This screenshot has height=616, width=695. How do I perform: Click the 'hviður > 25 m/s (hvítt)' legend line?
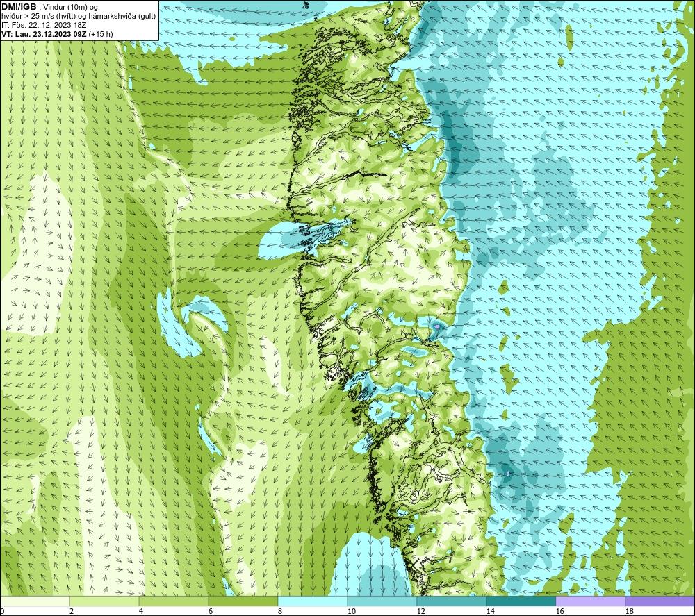[79, 16]
